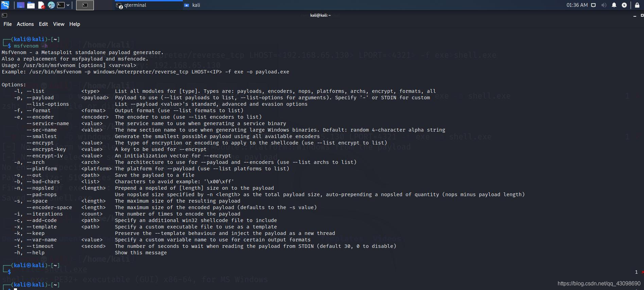Click the '<count>' argument placeholder text
Screen dimensions: 644x290
coord(92,214)
